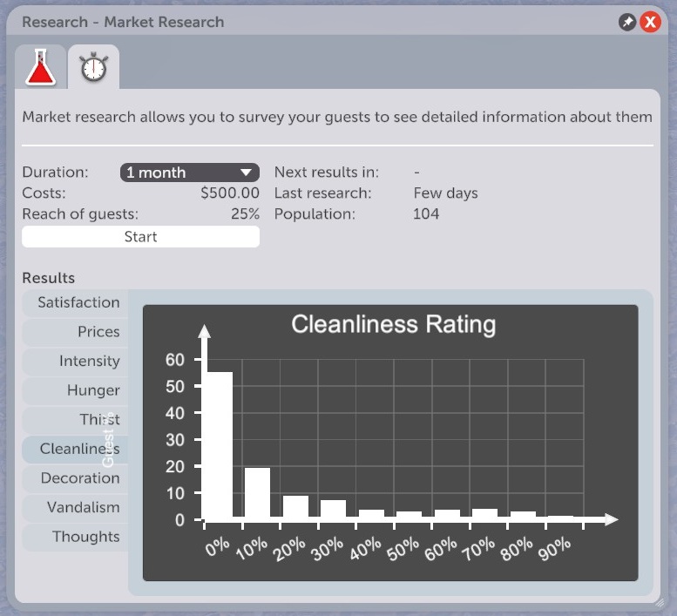Click the Start research button
The height and width of the screenshot is (616, 677).
[141, 237]
